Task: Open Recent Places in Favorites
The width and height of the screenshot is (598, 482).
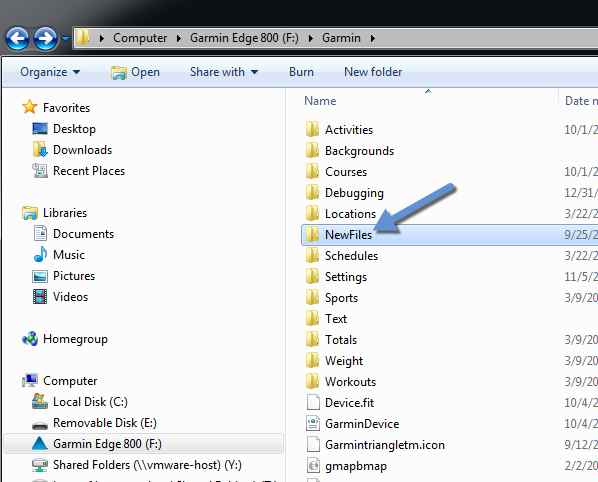Action: (89, 171)
